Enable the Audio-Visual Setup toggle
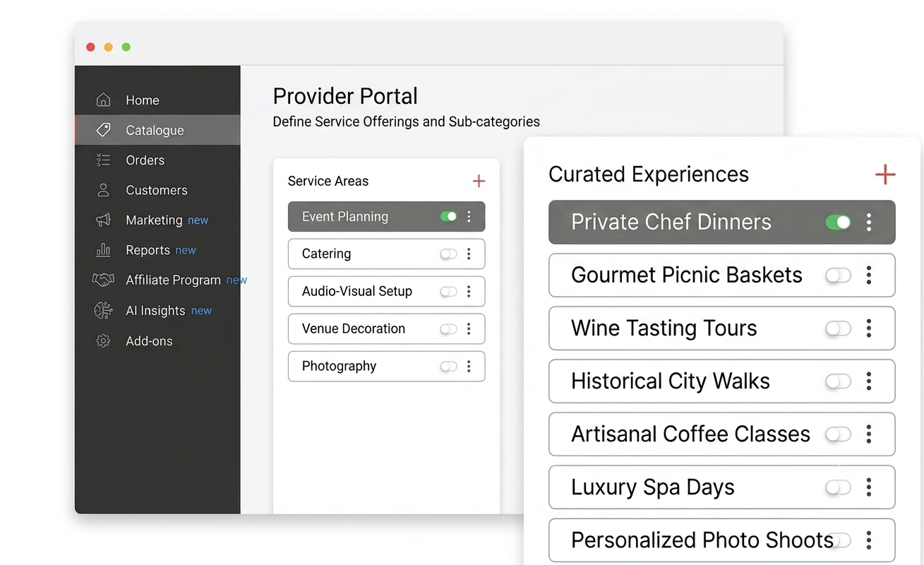 (448, 292)
